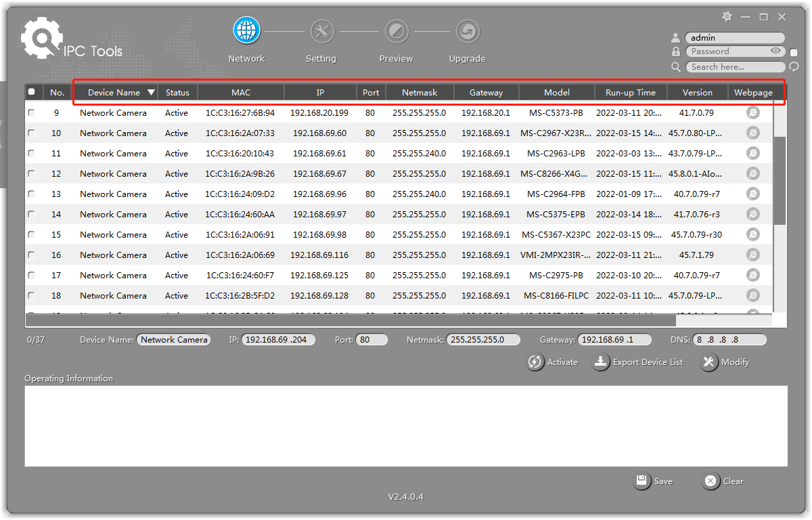
Task: Click the refresh icon beside search box
Action: pyautogui.click(x=794, y=67)
